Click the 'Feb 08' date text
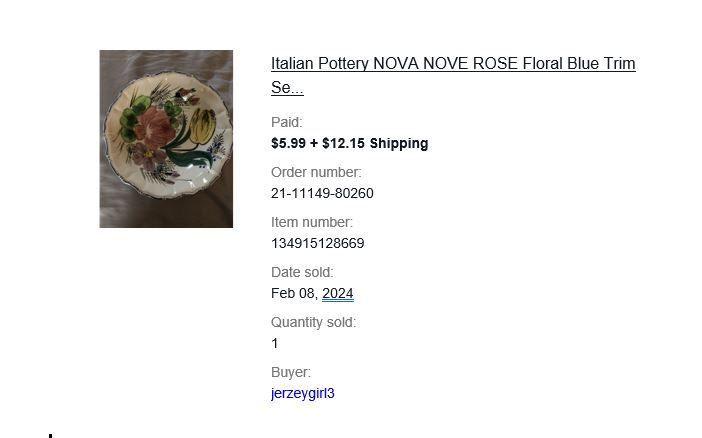The image size is (702, 438). (x=293, y=293)
